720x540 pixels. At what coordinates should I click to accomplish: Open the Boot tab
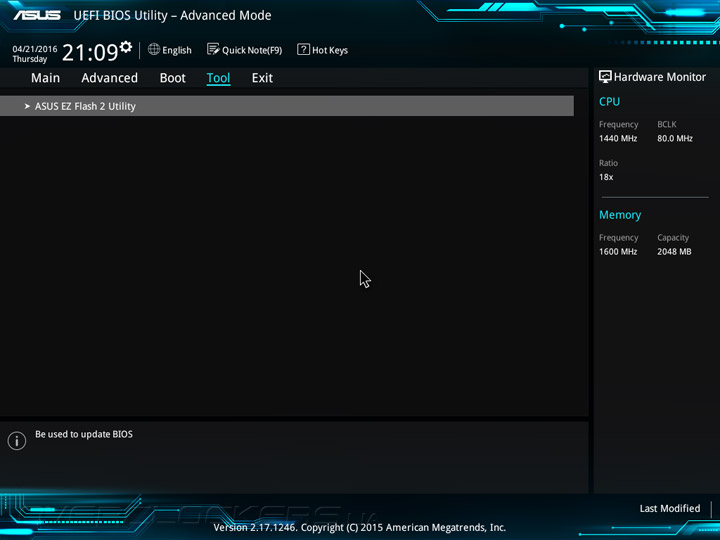[173, 78]
